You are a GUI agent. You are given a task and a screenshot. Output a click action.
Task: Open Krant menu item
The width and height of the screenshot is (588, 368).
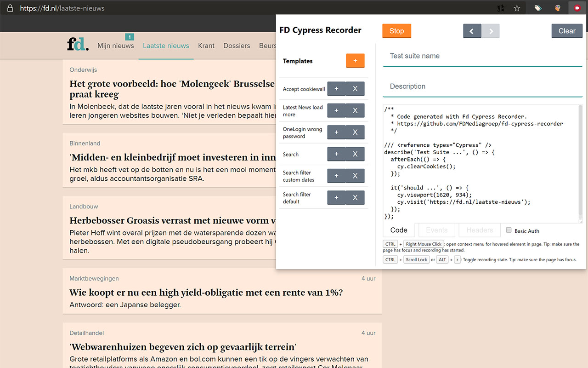pos(206,46)
